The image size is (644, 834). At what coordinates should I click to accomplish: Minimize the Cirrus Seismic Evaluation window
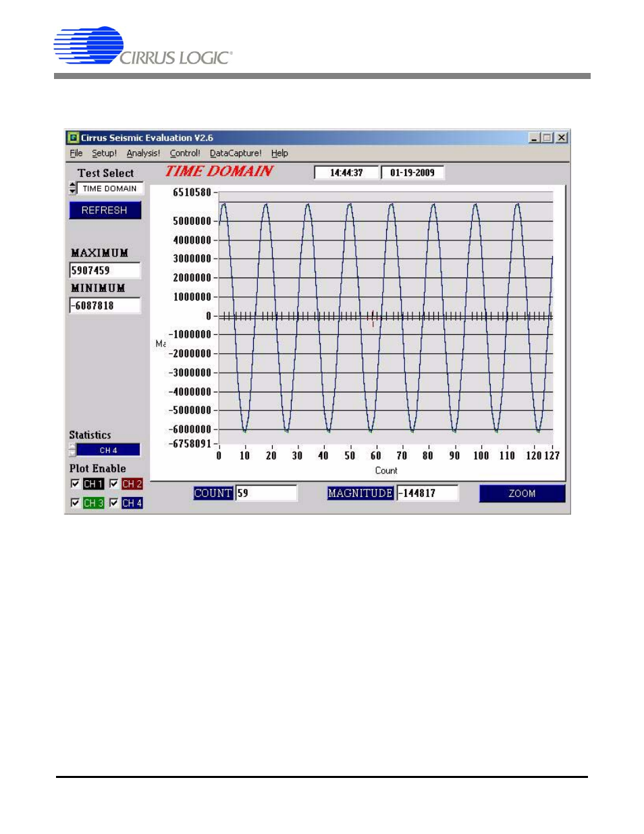(x=535, y=138)
